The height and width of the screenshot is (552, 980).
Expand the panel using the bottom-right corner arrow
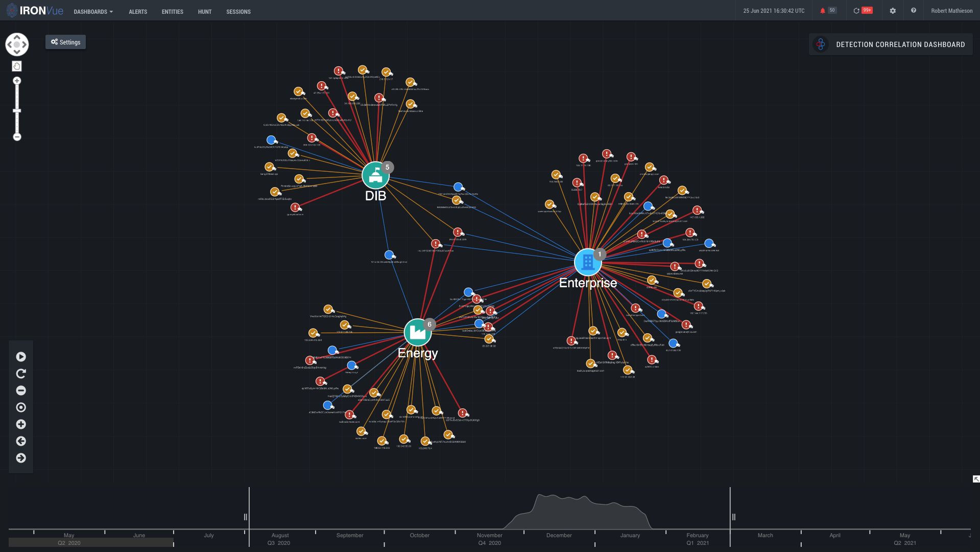point(975,478)
